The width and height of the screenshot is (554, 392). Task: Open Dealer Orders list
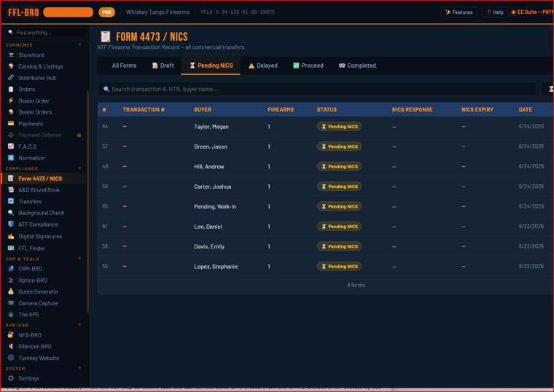[x=35, y=112]
